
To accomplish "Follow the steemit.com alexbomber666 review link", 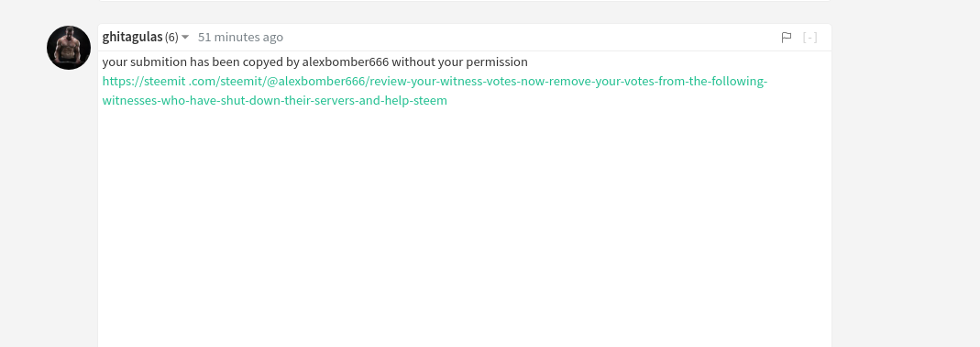I will pos(435,91).
